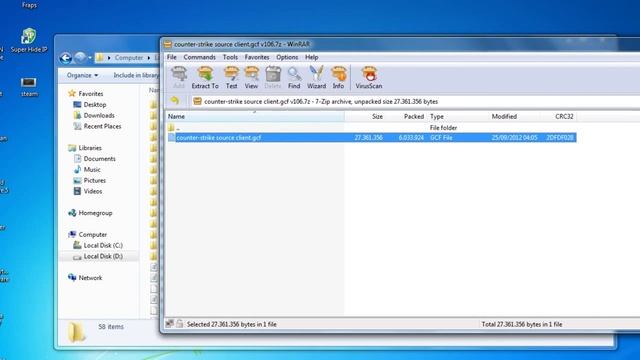The image size is (640, 360).
Task: Click the drive icon in WinRAR status bar
Action: tap(170, 324)
